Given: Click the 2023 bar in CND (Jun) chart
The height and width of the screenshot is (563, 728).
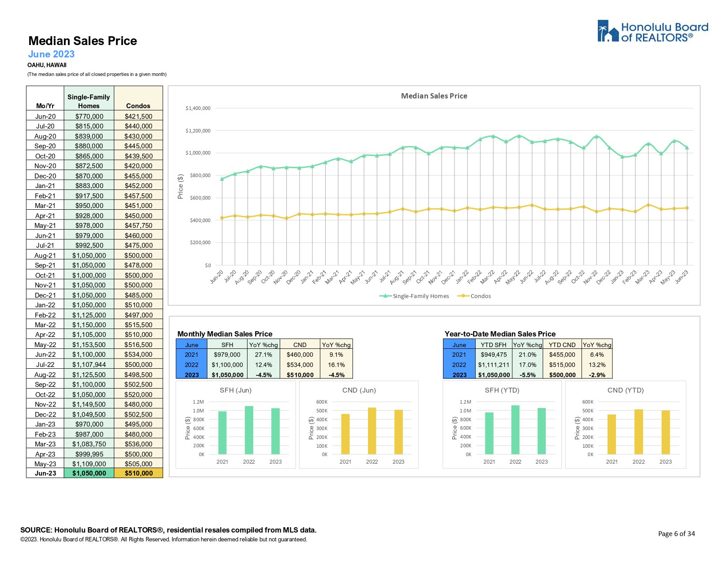Looking at the screenshot, I should [398, 432].
